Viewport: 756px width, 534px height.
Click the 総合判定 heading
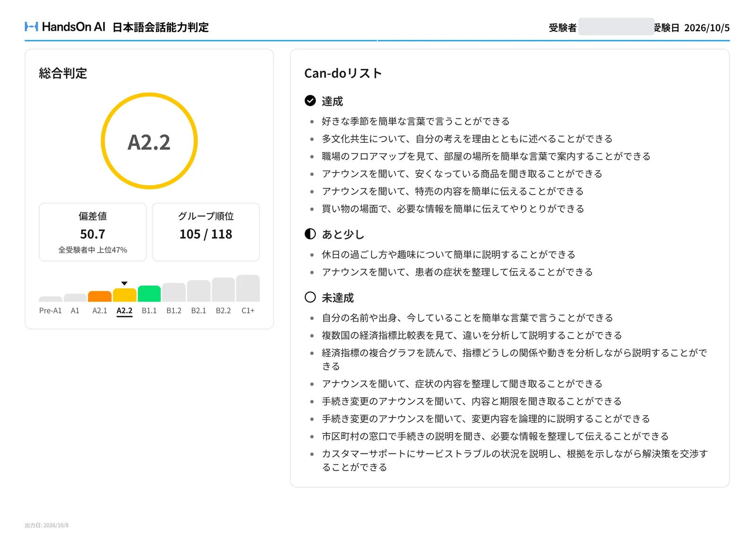(x=63, y=74)
